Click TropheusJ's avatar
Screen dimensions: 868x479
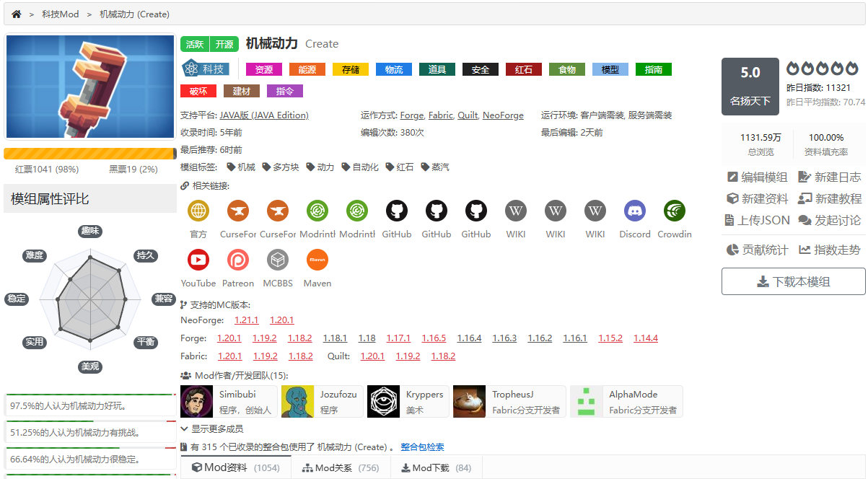coord(469,402)
